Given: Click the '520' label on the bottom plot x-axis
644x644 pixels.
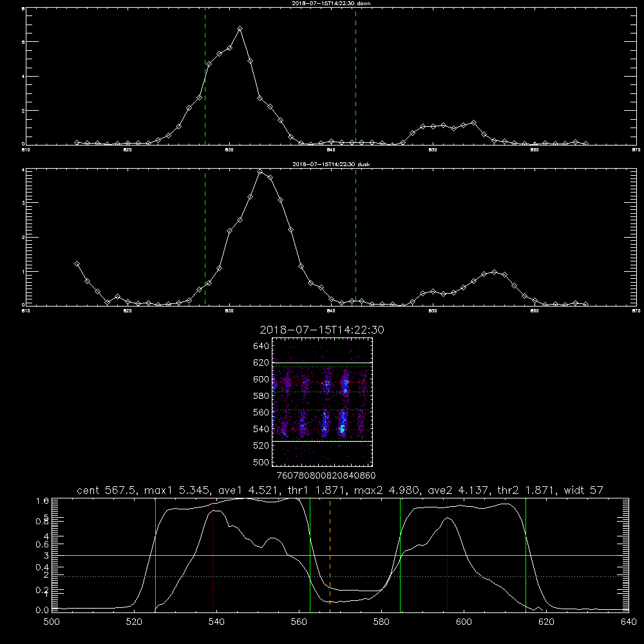Looking at the screenshot, I should coord(134,622).
